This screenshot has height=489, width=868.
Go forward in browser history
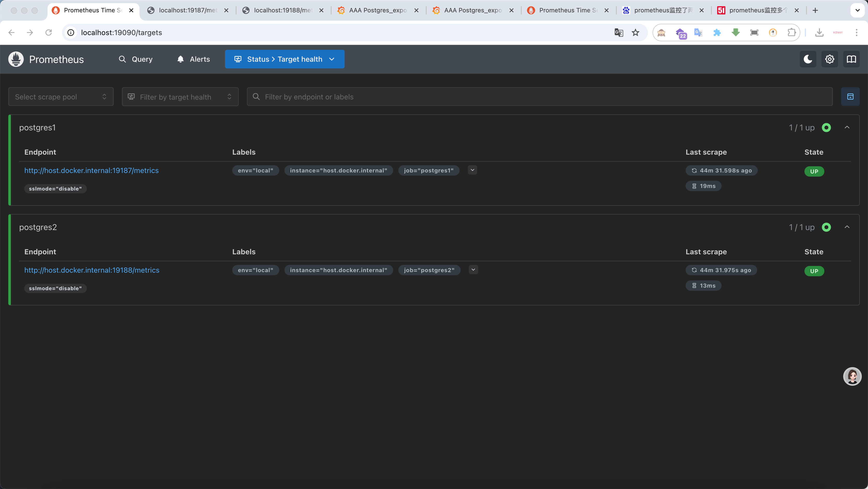coord(30,32)
